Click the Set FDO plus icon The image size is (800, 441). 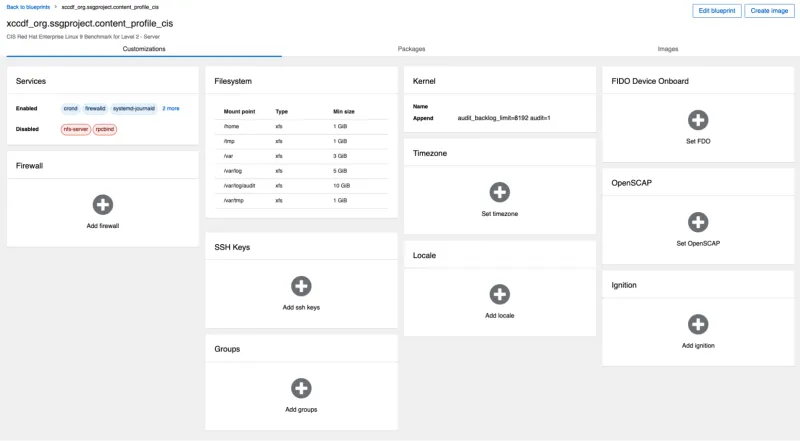pyautogui.click(x=698, y=120)
